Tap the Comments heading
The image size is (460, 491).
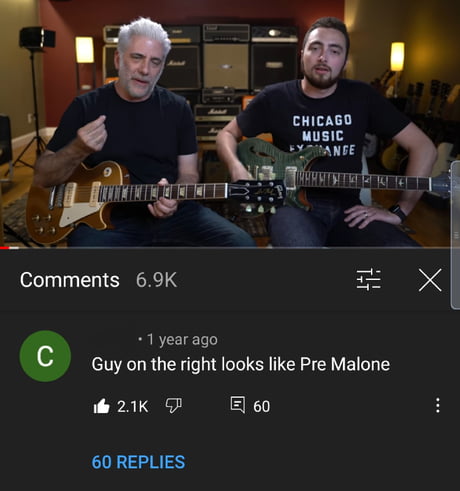(69, 280)
